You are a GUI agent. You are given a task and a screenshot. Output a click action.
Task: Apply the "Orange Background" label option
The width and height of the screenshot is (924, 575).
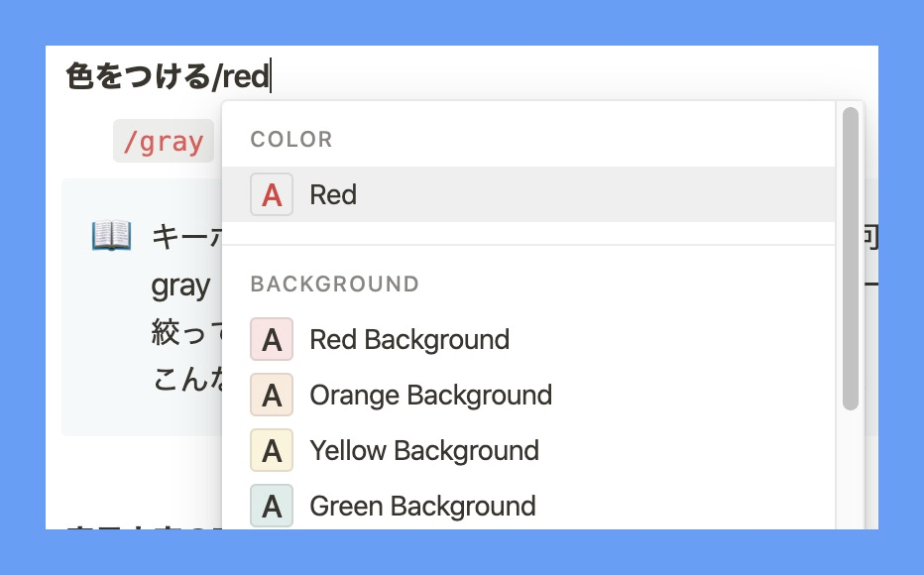tap(430, 396)
